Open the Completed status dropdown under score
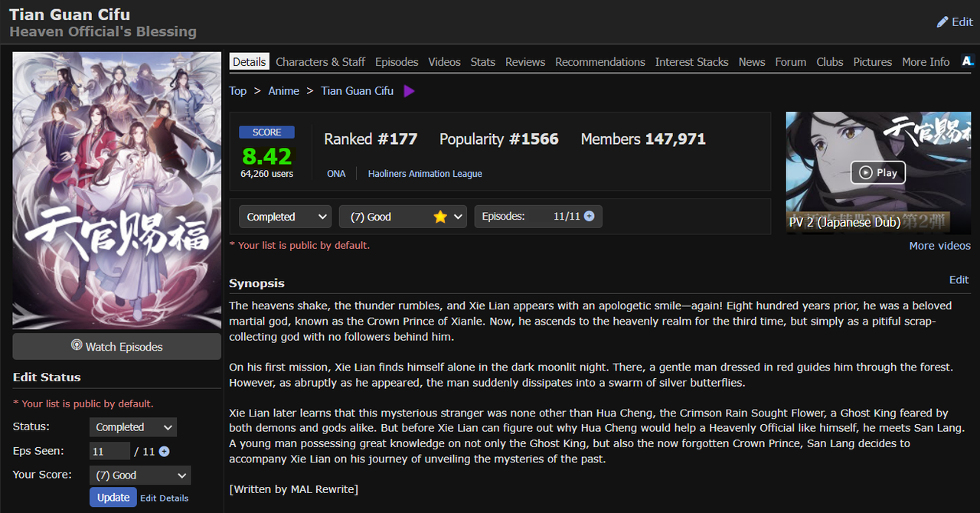 click(285, 217)
